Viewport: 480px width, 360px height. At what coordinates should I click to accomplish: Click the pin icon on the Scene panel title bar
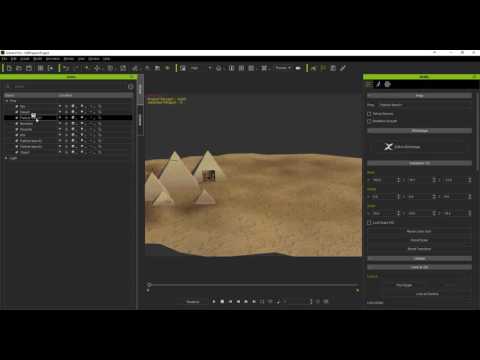pyautogui.click(x=132, y=77)
